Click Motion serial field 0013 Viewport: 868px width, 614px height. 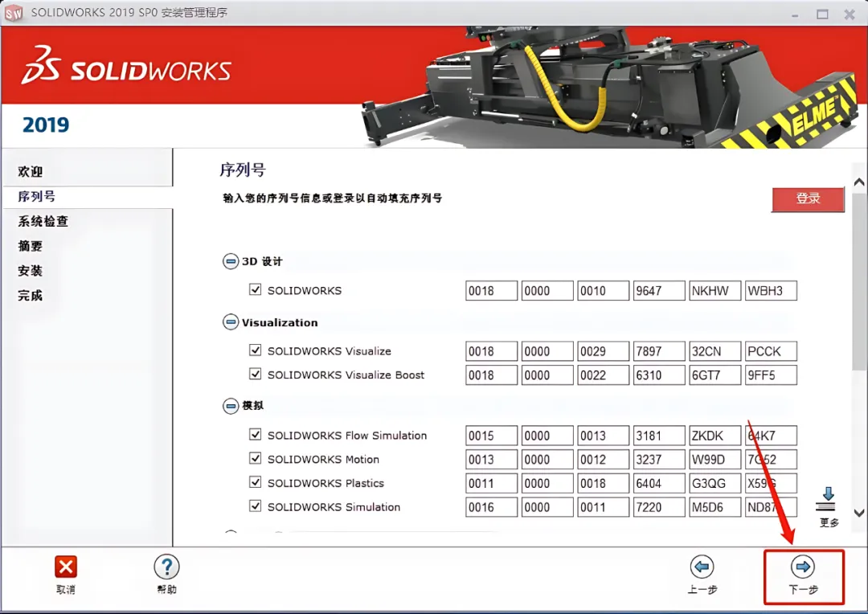coord(492,460)
